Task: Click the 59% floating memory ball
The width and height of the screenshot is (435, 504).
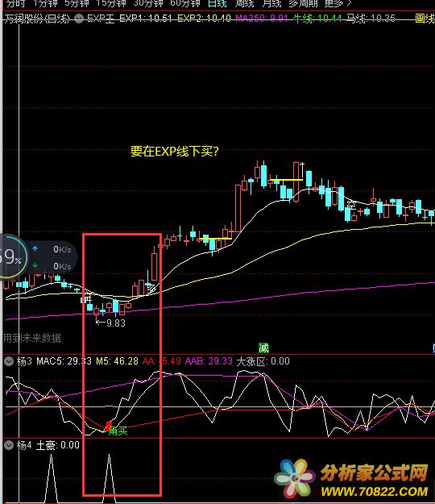Action: coord(12,256)
